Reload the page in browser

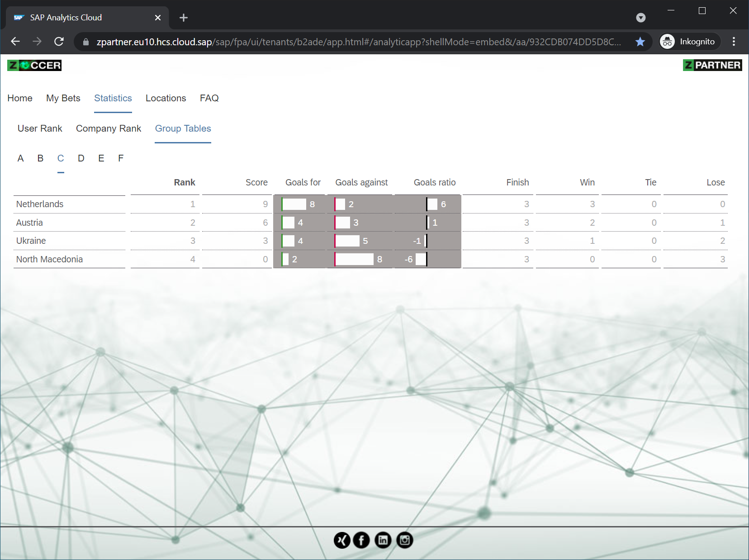point(59,42)
